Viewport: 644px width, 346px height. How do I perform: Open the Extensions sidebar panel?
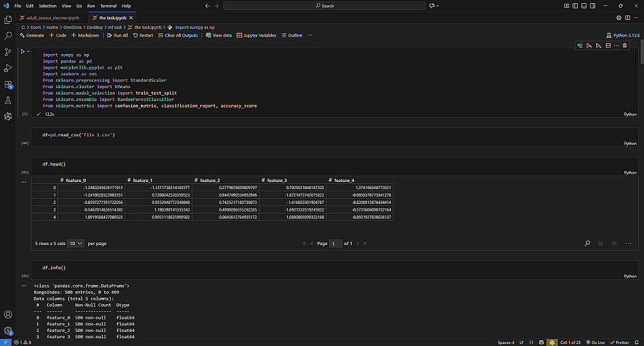8,84
